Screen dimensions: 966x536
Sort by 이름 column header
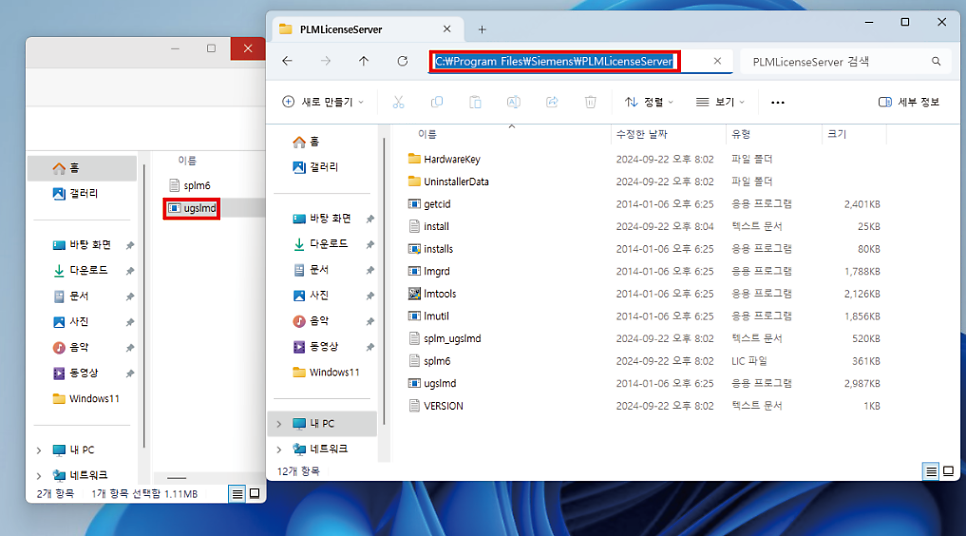tap(427, 134)
